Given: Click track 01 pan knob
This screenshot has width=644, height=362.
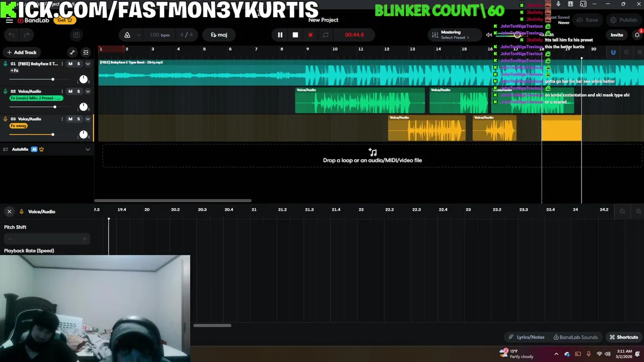Looking at the screenshot, I should [x=84, y=79].
